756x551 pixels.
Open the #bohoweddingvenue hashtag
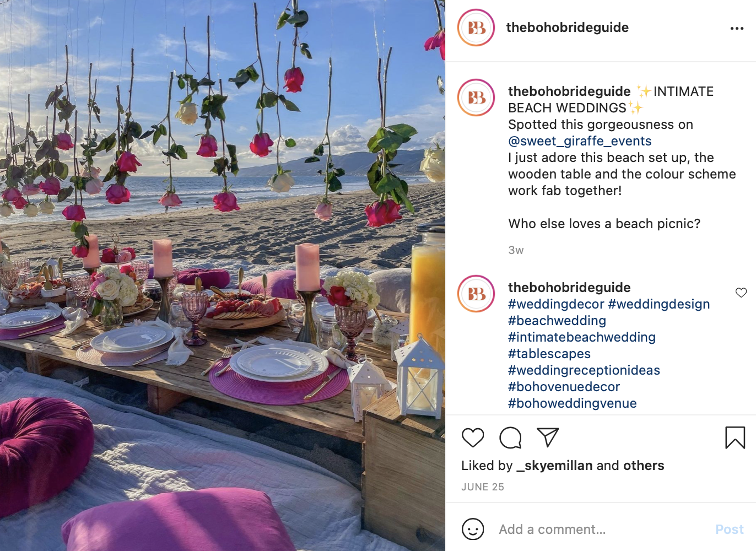573,403
